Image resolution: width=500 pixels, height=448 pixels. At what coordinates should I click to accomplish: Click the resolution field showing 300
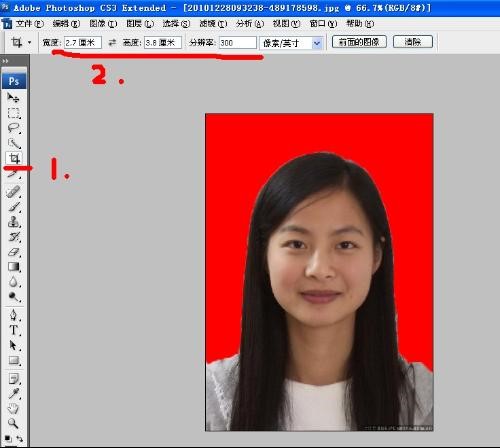[238, 43]
